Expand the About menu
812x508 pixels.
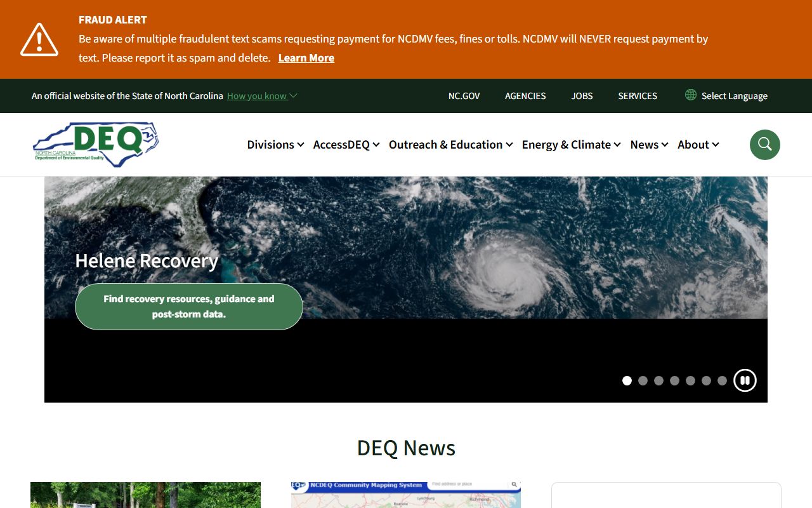click(x=698, y=145)
